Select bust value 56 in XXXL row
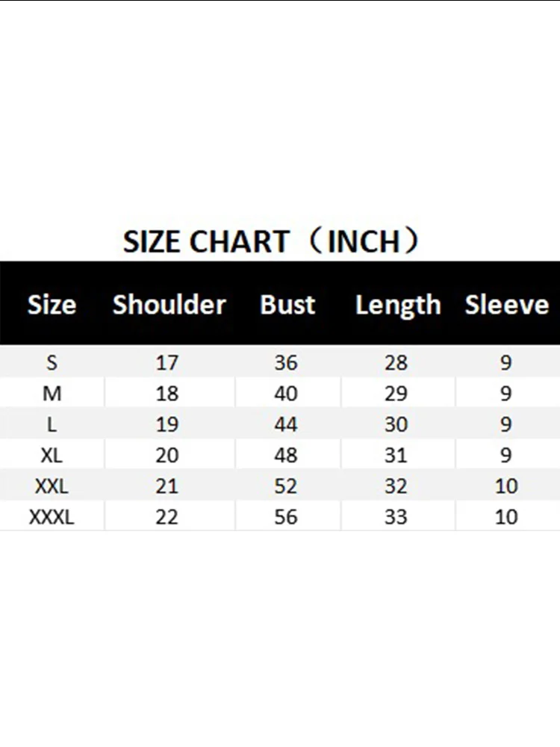 [x=286, y=517]
